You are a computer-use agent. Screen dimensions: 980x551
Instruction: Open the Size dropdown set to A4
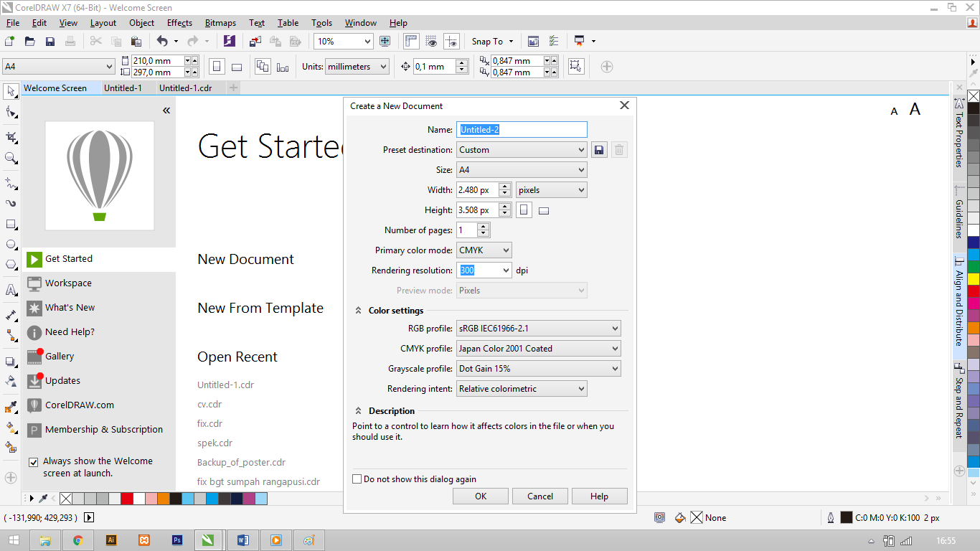tap(522, 169)
